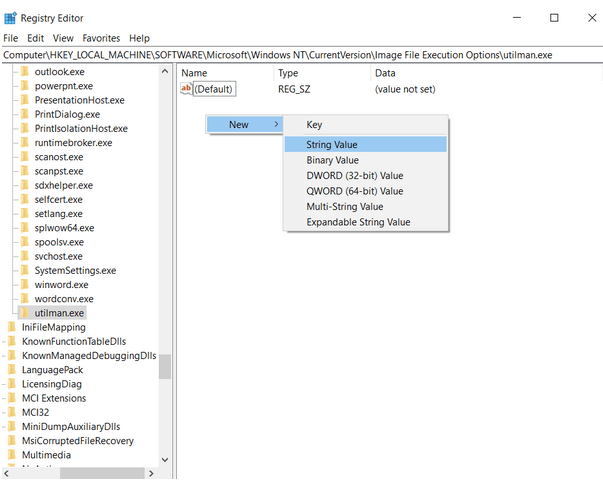
Task: Select the LicensingDiag key
Action: point(52,384)
